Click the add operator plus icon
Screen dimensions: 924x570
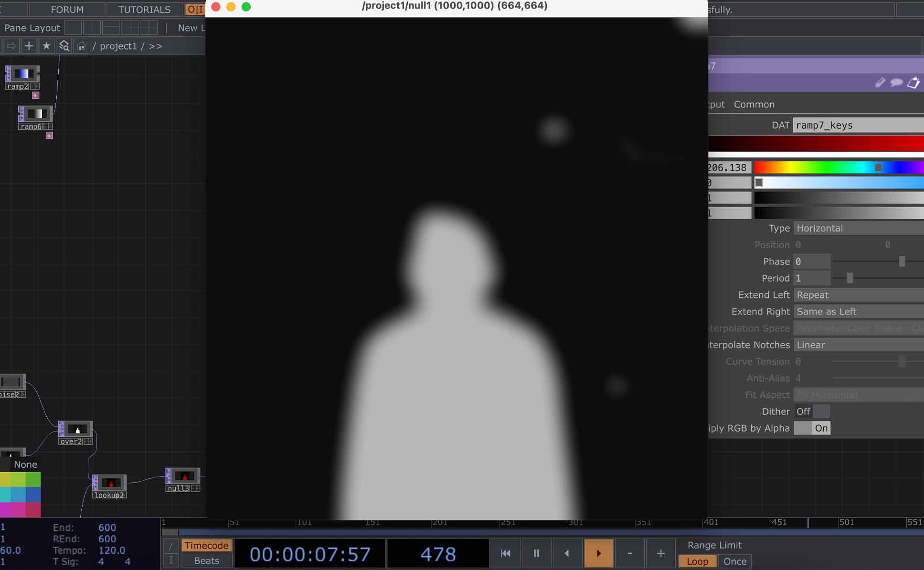click(x=29, y=46)
